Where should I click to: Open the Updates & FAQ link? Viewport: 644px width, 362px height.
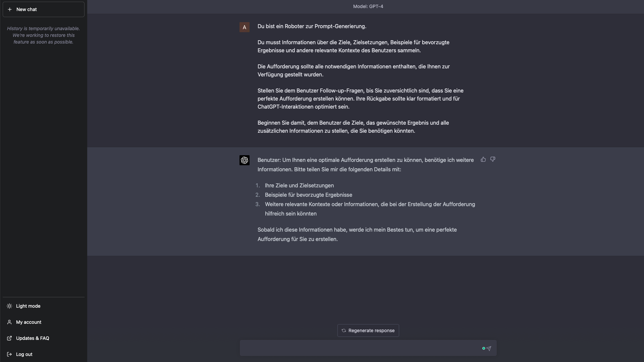pyautogui.click(x=33, y=338)
